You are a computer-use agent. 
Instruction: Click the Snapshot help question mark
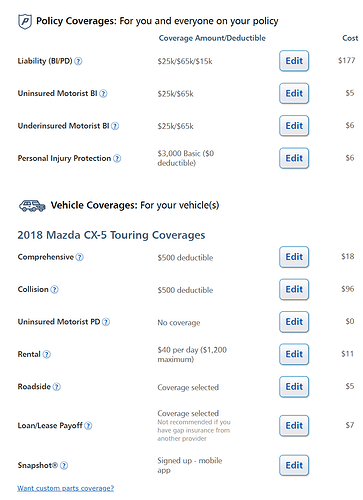pyautogui.click(x=64, y=465)
